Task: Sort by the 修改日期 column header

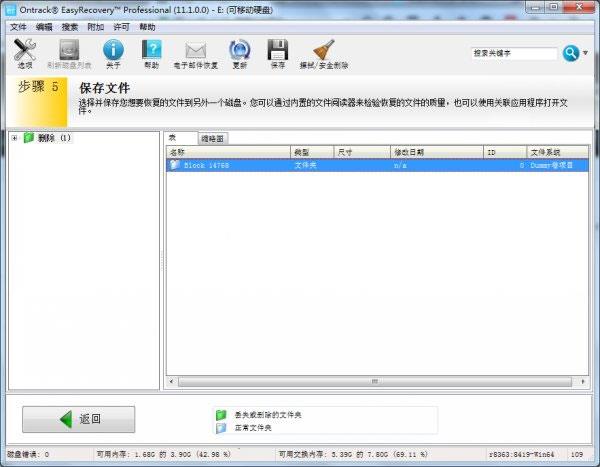Action: (x=437, y=152)
